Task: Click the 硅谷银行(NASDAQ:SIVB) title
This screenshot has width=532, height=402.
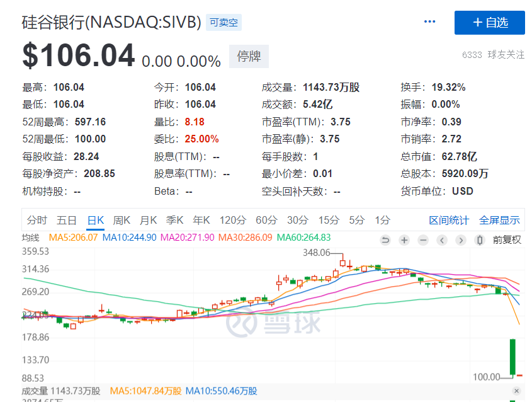Action: pyautogui.click(x=111, y=23)
